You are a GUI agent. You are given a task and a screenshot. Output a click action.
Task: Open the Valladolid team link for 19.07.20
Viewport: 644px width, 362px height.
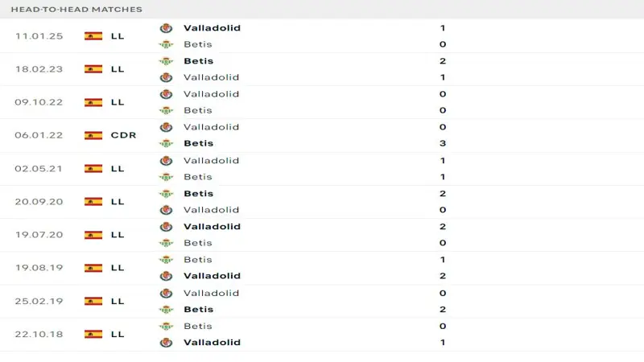click(x=212, y=227)
